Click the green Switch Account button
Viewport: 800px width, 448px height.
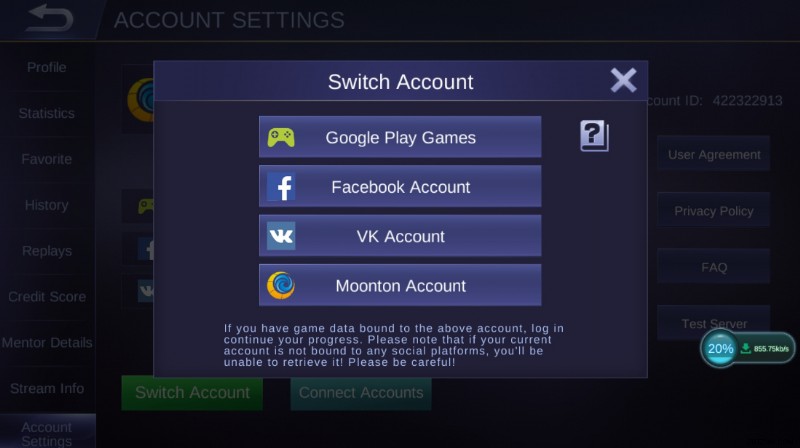(192, 393)
